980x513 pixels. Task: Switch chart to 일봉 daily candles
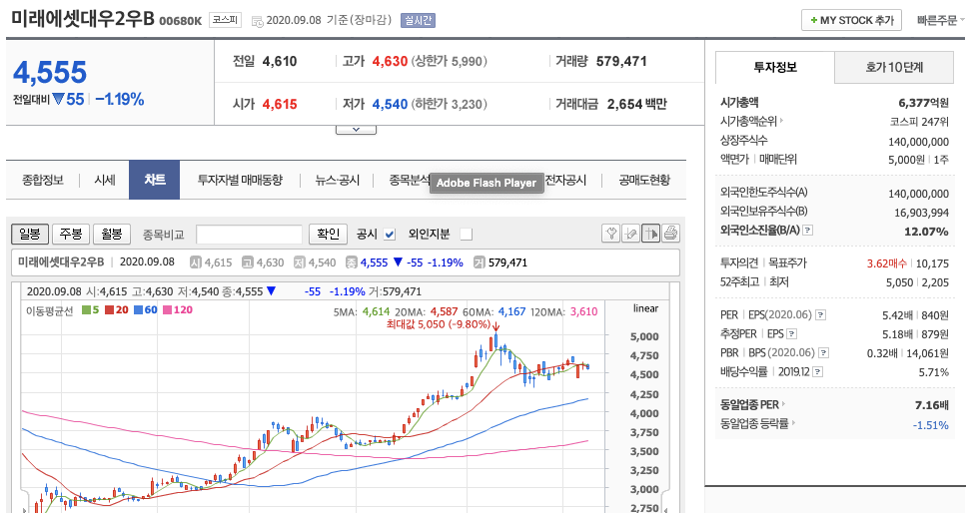[x=29, y=234]
